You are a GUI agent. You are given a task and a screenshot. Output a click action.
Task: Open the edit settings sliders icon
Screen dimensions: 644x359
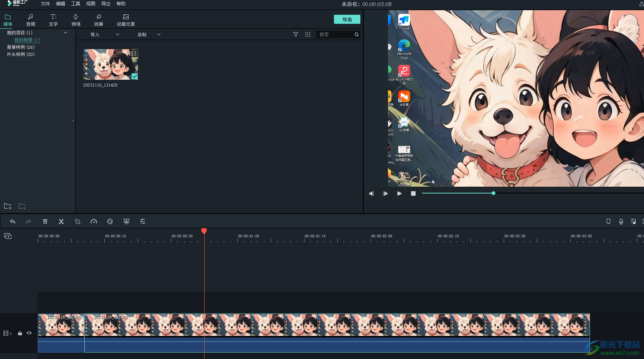coord(143,221)
